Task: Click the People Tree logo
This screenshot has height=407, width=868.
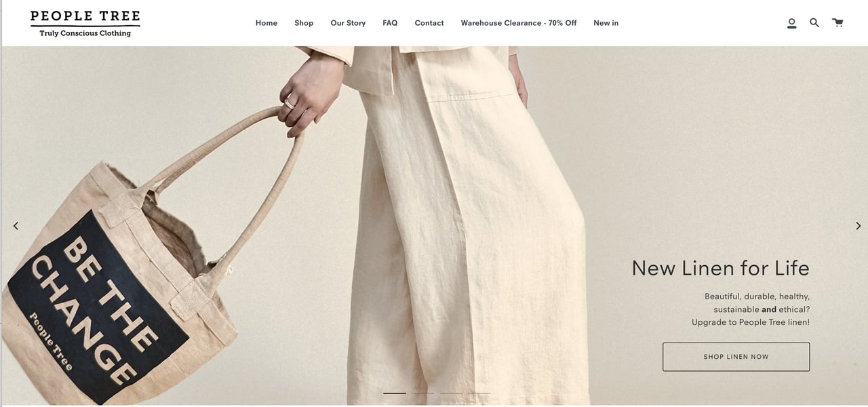Action: point(85,23)
